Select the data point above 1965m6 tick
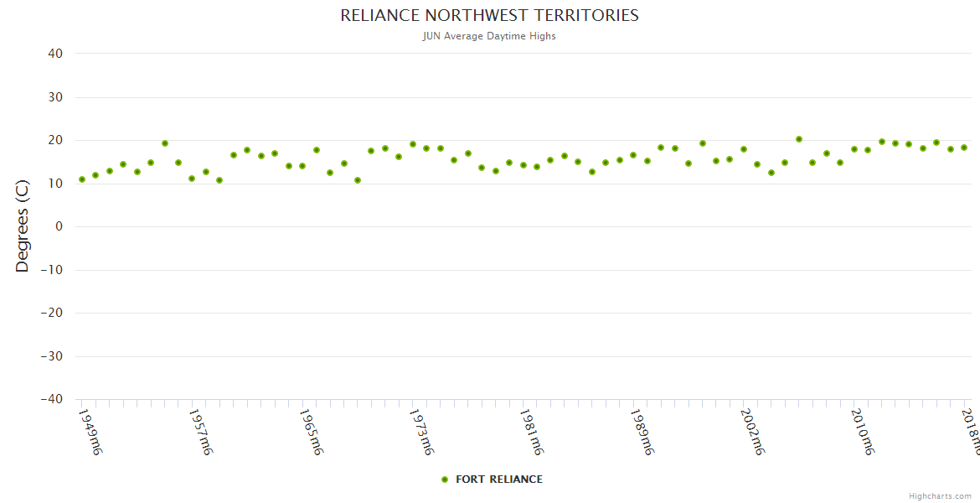The height and width of the screenshot is (503, 980). point(302,166)
